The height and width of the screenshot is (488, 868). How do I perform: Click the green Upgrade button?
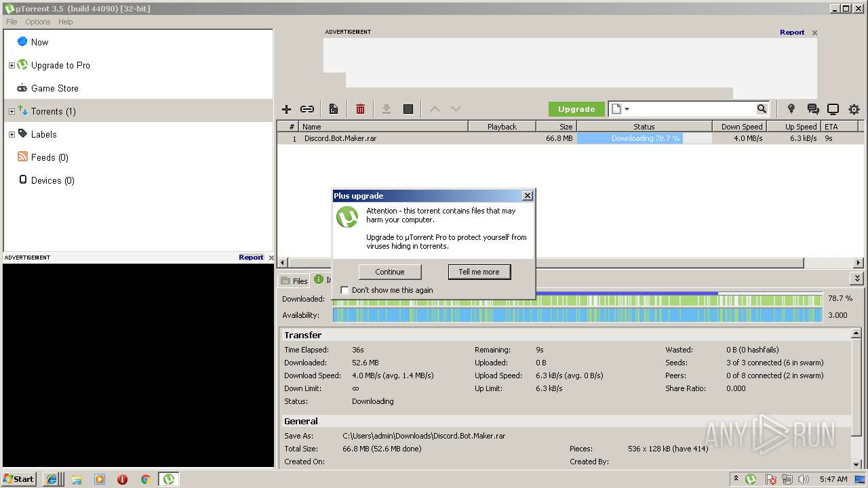[x=576, y=109]
